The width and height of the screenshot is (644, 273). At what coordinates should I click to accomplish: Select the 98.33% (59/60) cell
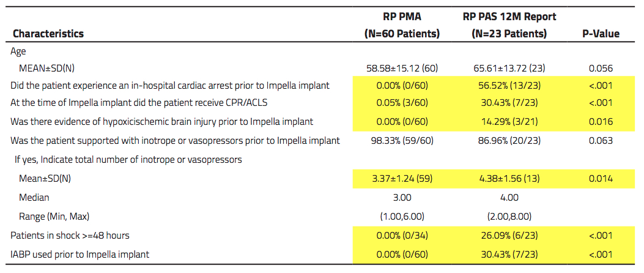(402, 141)
